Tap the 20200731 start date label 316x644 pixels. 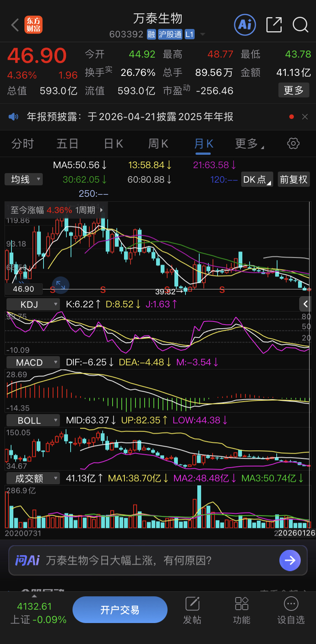[23, 533]
